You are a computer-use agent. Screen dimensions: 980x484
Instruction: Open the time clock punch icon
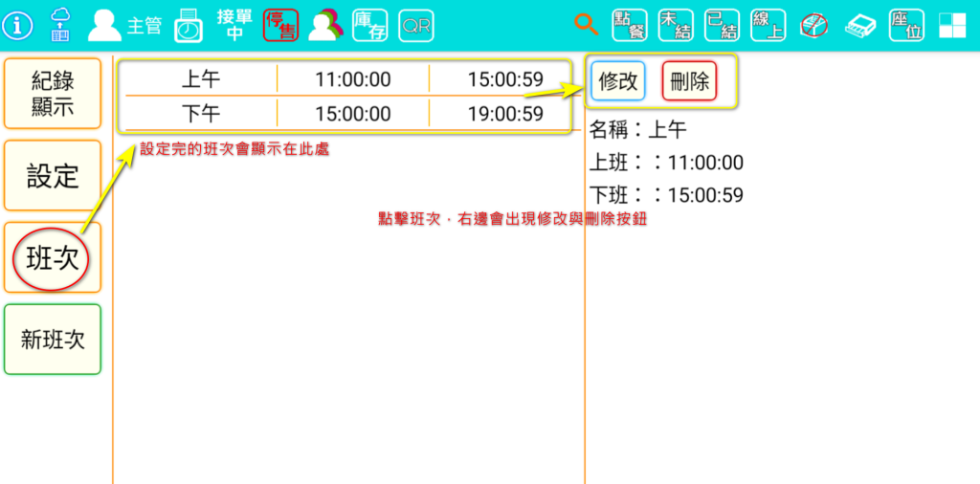[189, 26]
